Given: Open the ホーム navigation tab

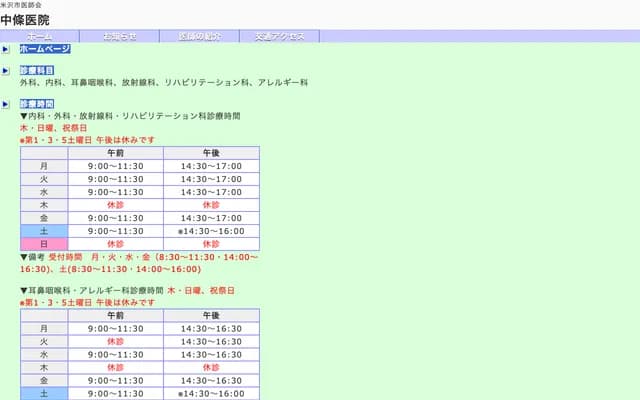Looking at the screenshot, I should pyautogui.click(x=40, y=36).
